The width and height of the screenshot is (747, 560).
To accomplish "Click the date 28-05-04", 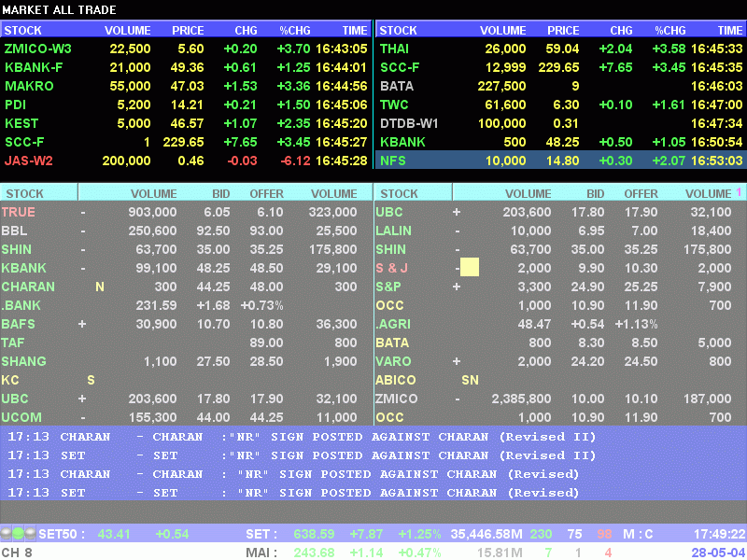I will (x=718, y=553).
